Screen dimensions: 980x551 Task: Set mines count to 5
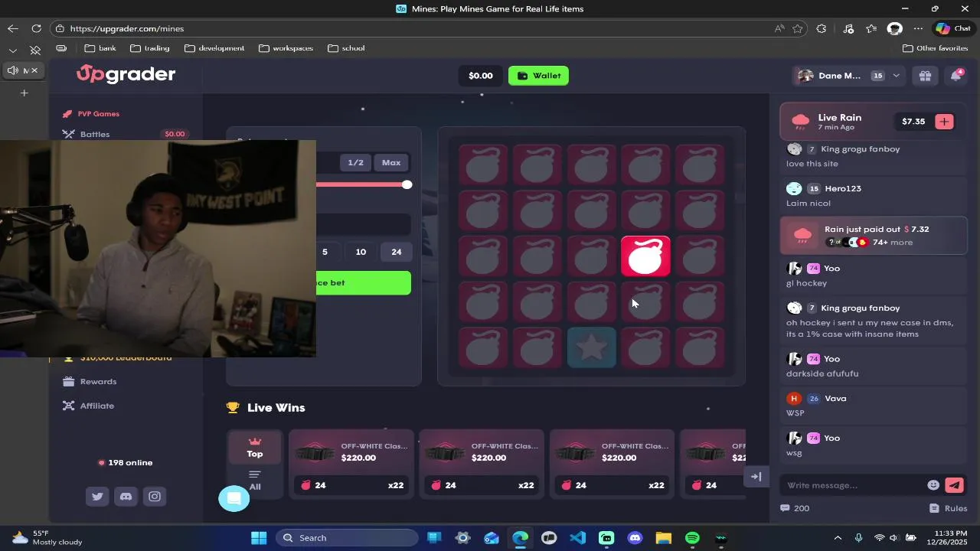pyautogui.click(x=325, y=252)
